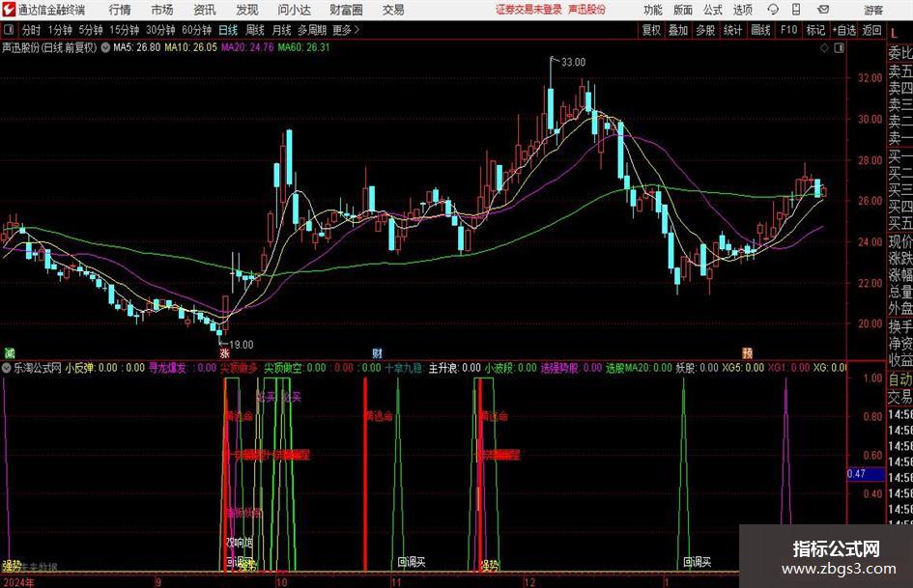Click the 证券交易未登录 login link

pyautogui.click(x=528, y=10)
